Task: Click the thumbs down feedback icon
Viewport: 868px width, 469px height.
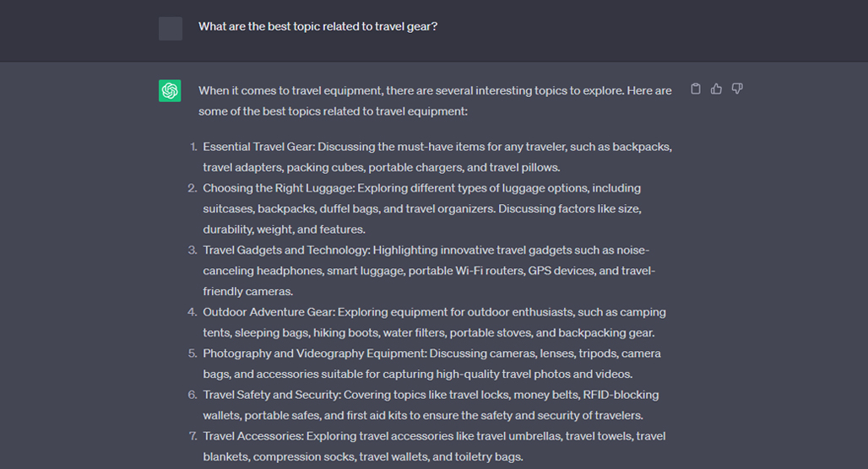Action: point(737,89)
